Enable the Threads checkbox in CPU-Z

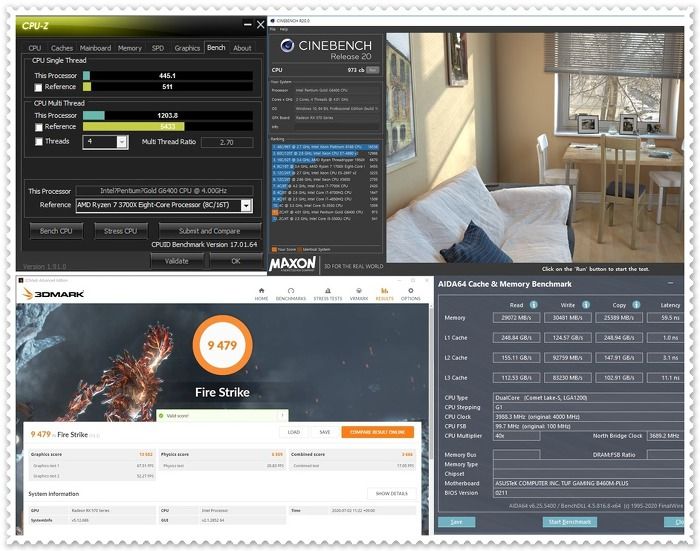point(38,142)
